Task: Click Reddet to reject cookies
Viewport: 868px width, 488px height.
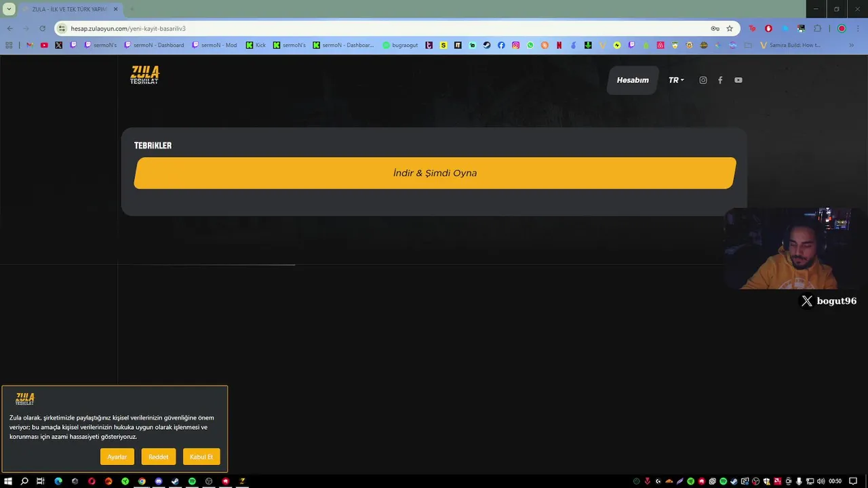Action: coord(159,457)
